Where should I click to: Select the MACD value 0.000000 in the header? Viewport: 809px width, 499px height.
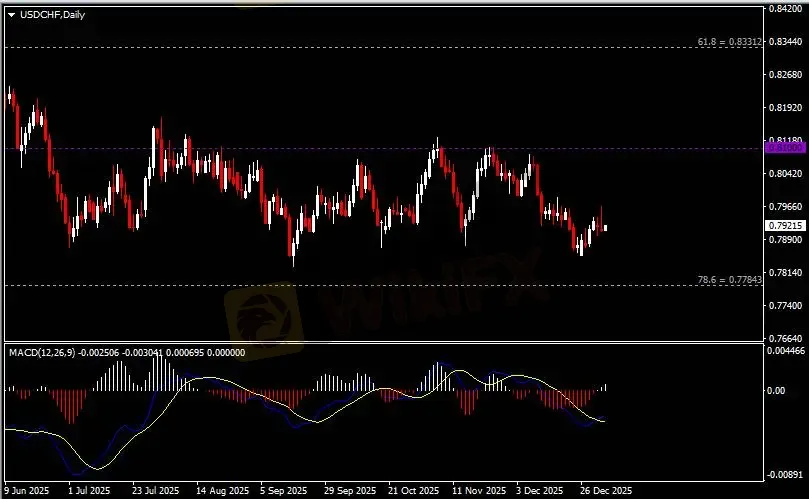226,352
